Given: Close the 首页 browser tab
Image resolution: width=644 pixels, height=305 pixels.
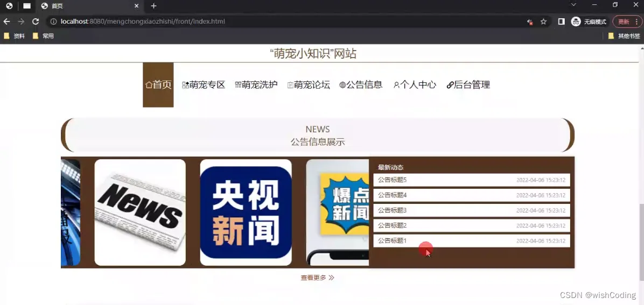Looking at the screenshot, I should coord(137,6).
